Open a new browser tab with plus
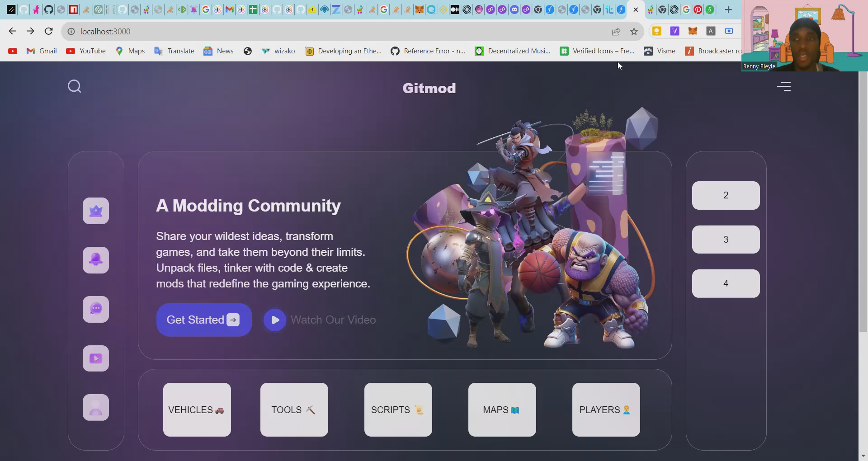The width and height of the screenshot is (868, 461). pyautogui.click(x=728, y=9)
